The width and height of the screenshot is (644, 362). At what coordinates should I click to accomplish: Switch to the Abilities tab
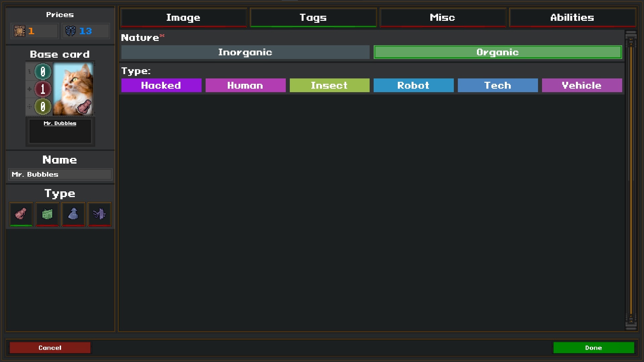click(x=572, y=17)
